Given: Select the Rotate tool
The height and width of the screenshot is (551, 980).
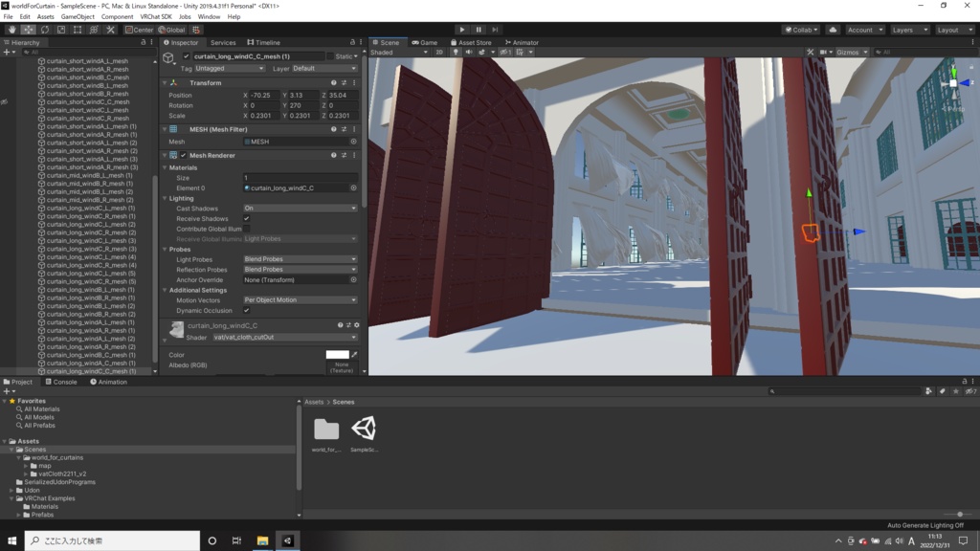Looking at the screenshot, I should [45, 30].
